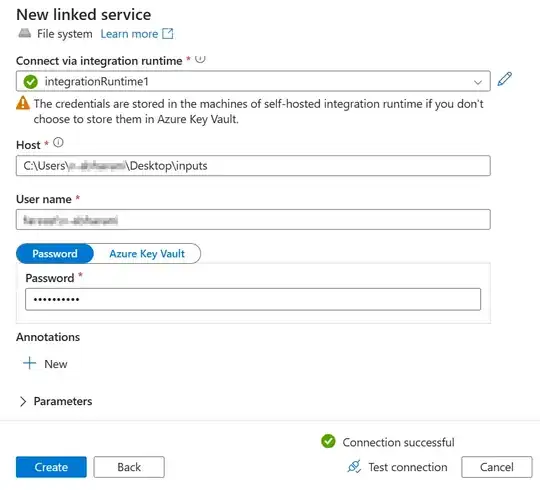This screenshot has height=490, width=540.
Task: Click the green check in runtime dropdown
Action: click(x=31, y=82)
